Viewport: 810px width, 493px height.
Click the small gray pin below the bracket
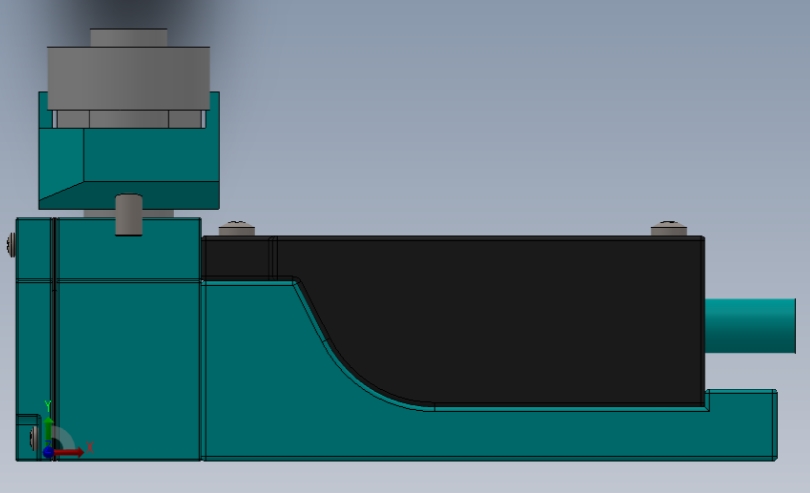pos(129,215)
